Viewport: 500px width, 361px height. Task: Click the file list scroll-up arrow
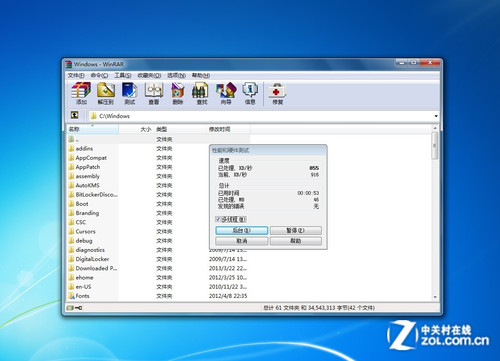(435, 128)
